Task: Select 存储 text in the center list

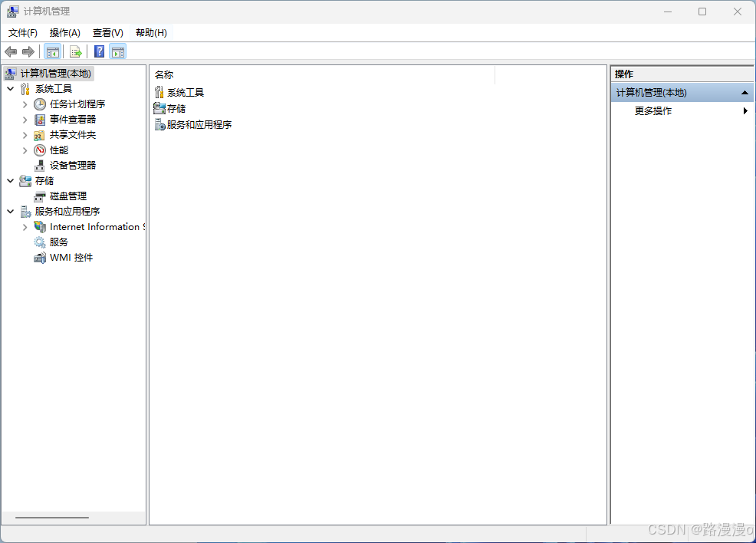Action: coord(176,108)
